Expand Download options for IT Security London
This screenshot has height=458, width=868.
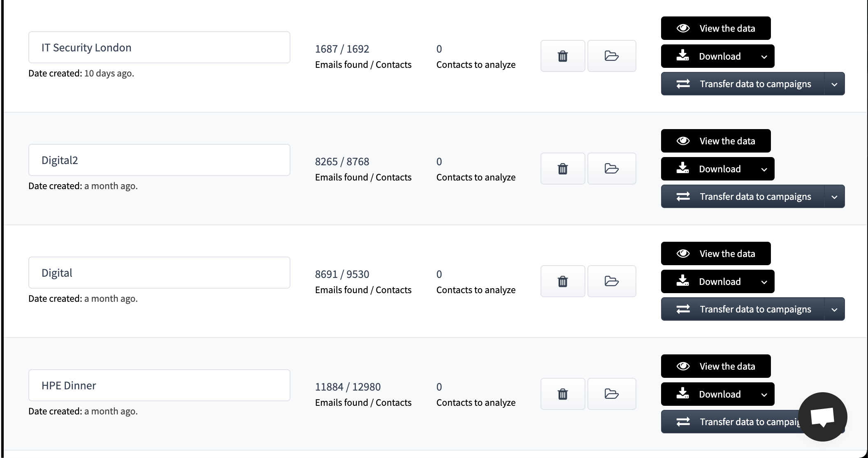point(764,56)
